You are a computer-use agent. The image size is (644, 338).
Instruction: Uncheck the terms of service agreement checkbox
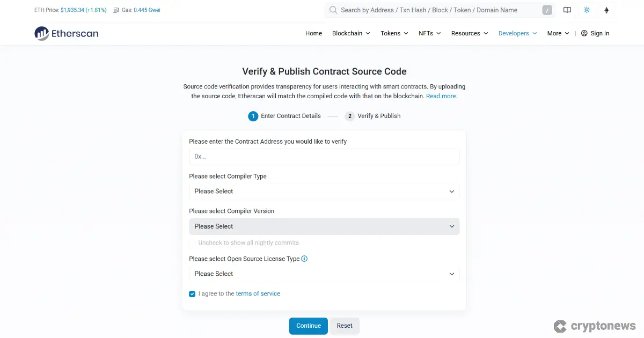coord(192,294)
